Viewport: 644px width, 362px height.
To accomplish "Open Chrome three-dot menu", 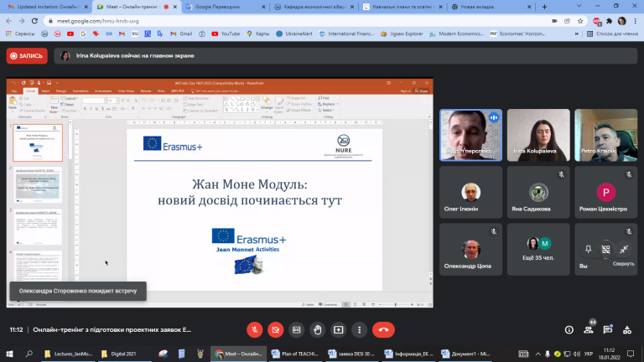I will point(635,21).
